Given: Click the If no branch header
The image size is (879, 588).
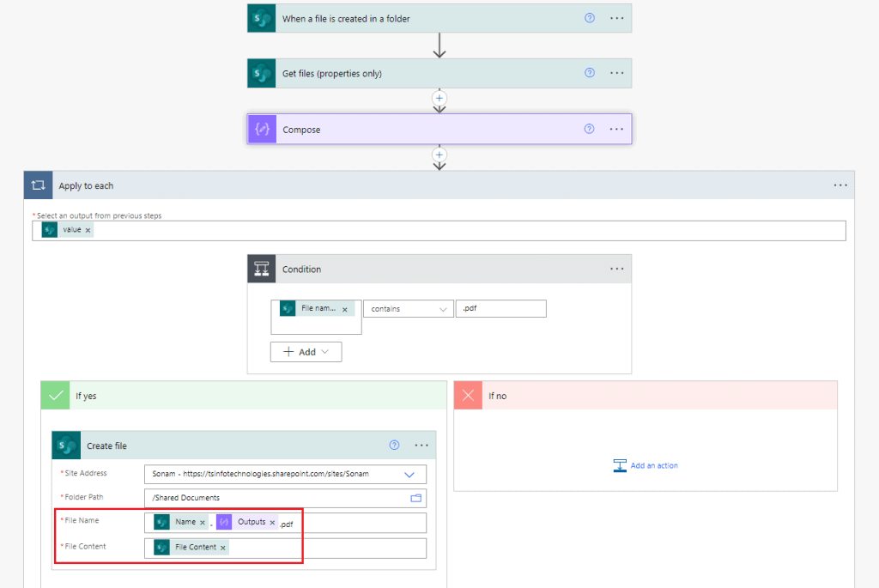Looking at the screenshot, I should 646,395.
